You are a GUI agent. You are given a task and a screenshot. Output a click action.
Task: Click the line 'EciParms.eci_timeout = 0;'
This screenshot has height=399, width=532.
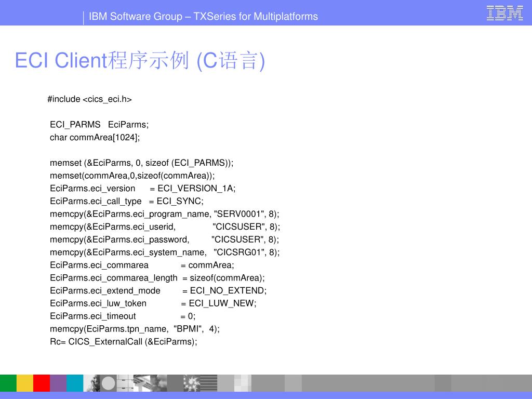[x=123, y=316]
